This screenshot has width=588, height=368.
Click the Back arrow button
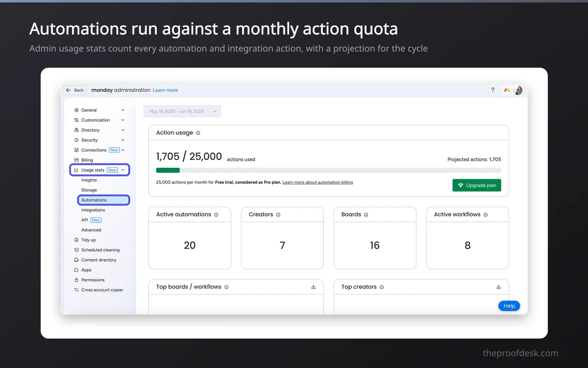[75, 90]
